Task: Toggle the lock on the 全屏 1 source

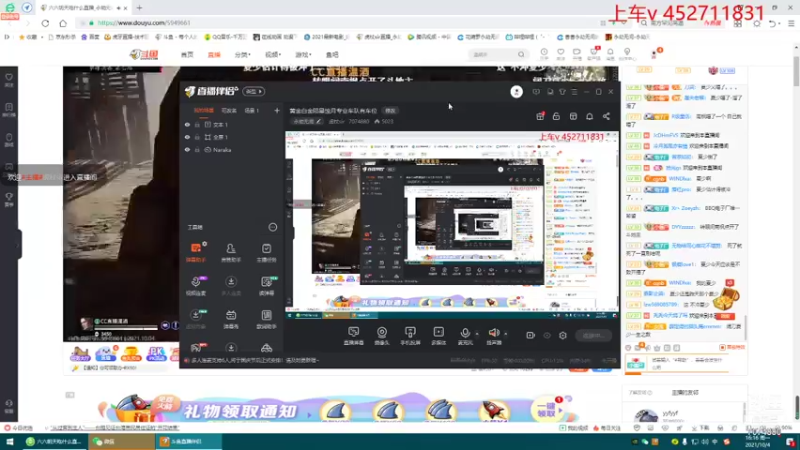Action: coord(197,137)
